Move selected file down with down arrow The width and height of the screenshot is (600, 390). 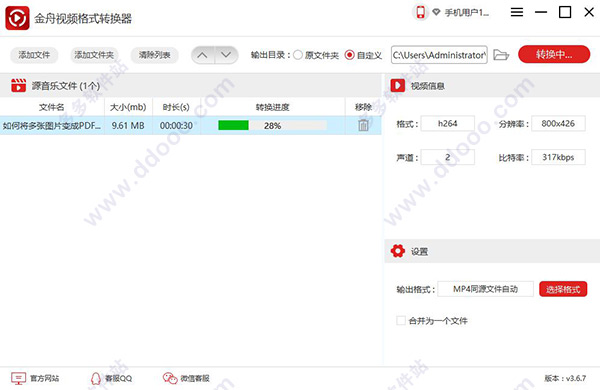(x=226, y=55)
